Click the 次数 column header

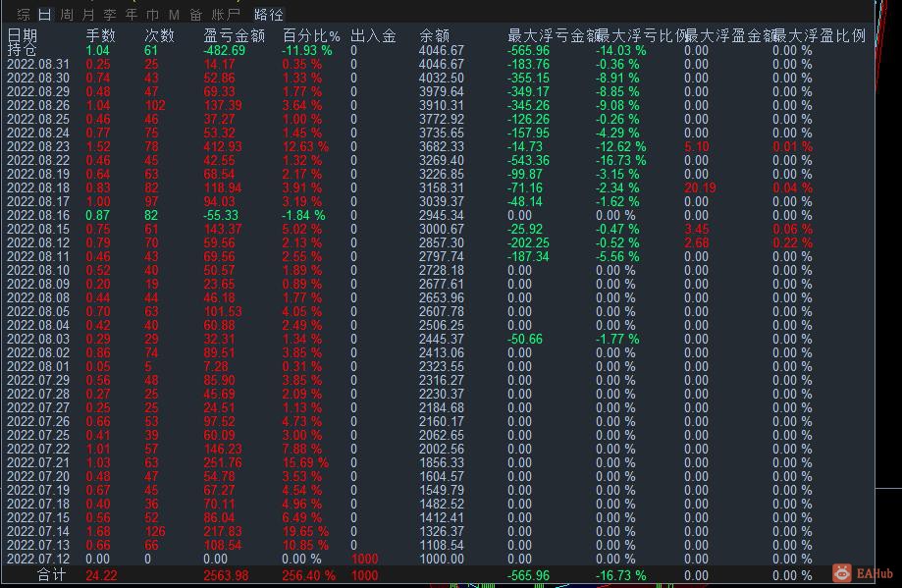pos(159,35)
